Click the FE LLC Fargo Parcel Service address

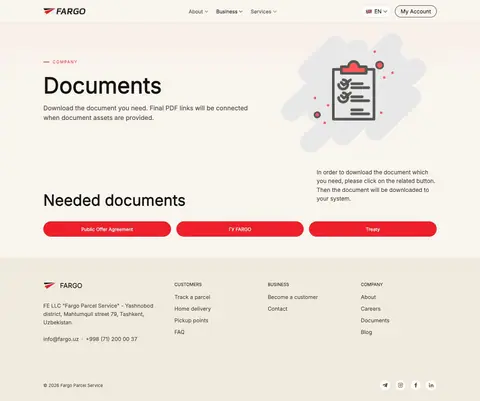point(98,314)
